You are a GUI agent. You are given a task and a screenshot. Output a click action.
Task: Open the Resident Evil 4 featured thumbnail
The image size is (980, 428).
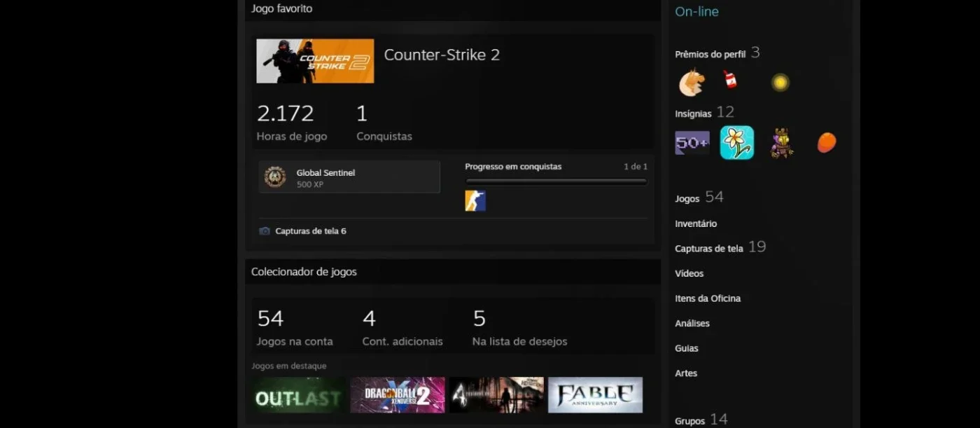pyautogui.click(x=496, y=395)
